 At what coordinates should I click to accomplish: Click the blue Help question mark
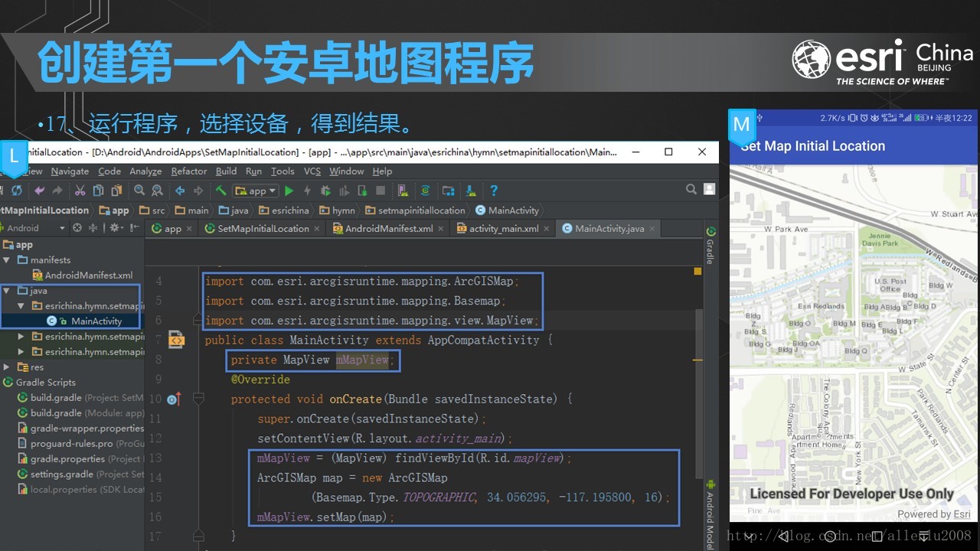tap(494, 191)
